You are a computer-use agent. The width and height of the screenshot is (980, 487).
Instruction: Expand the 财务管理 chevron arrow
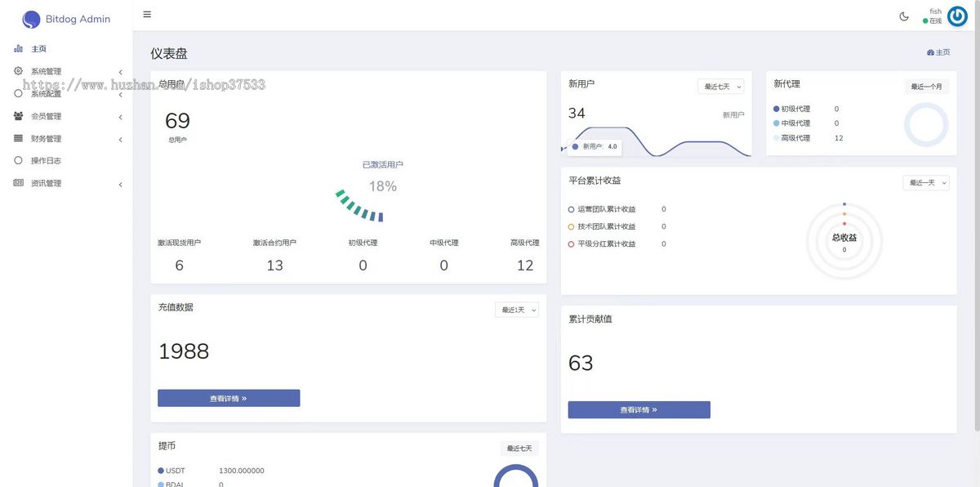pos(120,139)
